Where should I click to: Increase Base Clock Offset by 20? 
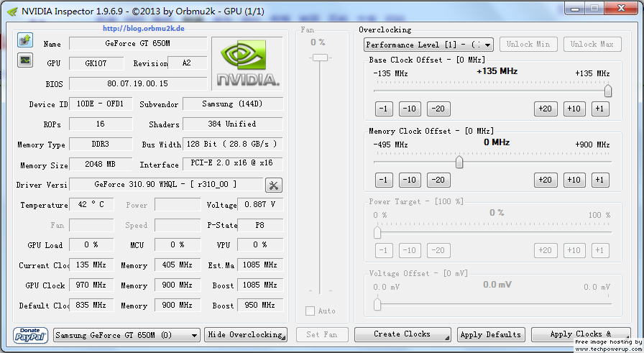[x=545, y=109]
